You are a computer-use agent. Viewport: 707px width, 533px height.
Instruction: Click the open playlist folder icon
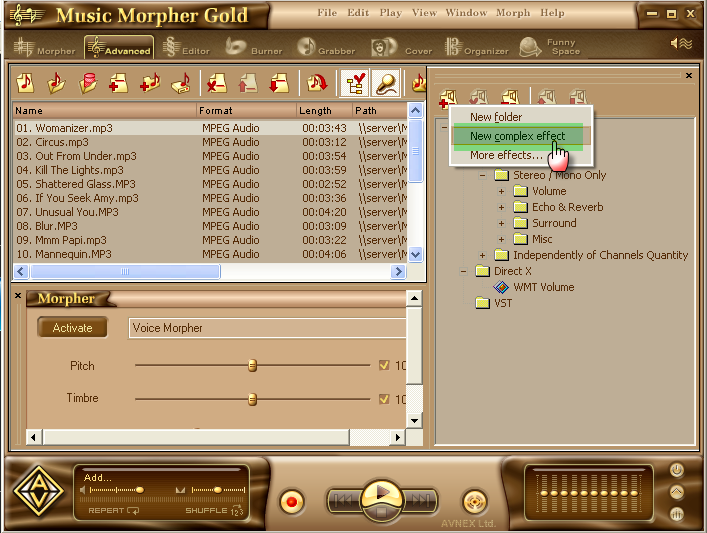coord(56,83)
